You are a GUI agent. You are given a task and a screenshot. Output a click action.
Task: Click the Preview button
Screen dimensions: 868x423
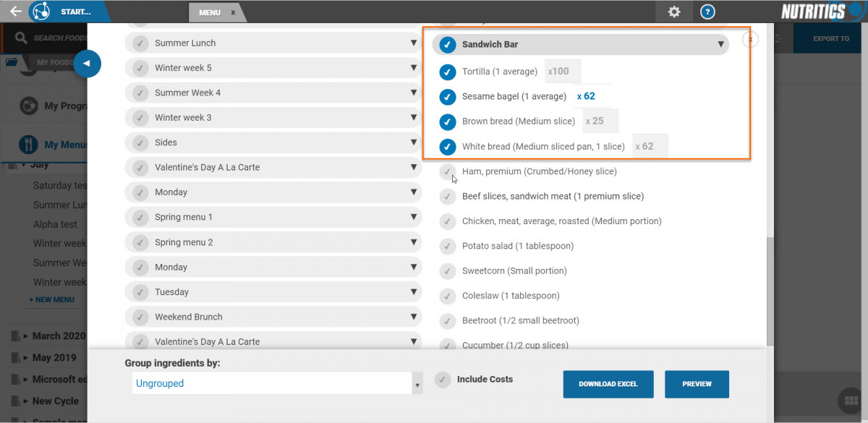(697, 384)
